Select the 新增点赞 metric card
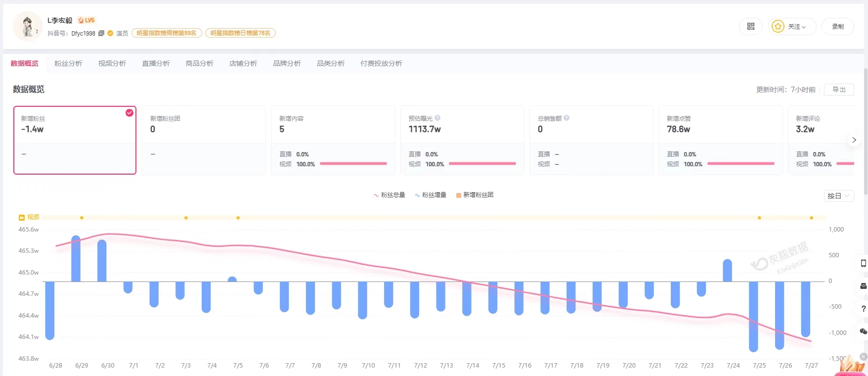The height and width of the screenshot is (376, 868). (x=720, y=140)
